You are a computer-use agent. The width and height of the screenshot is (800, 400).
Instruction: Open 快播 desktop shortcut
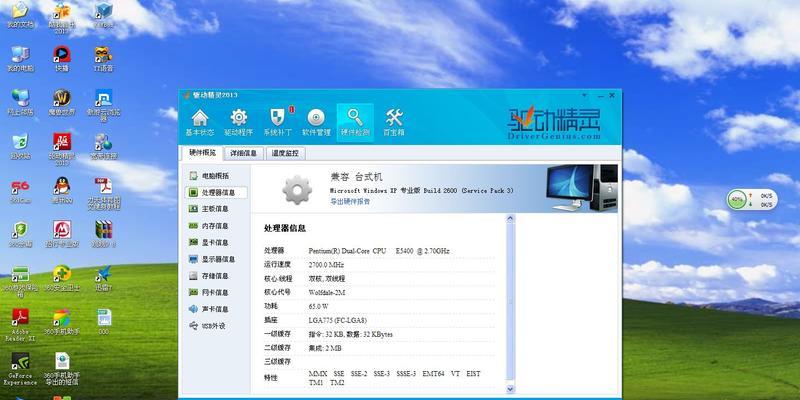pos(62,58)
